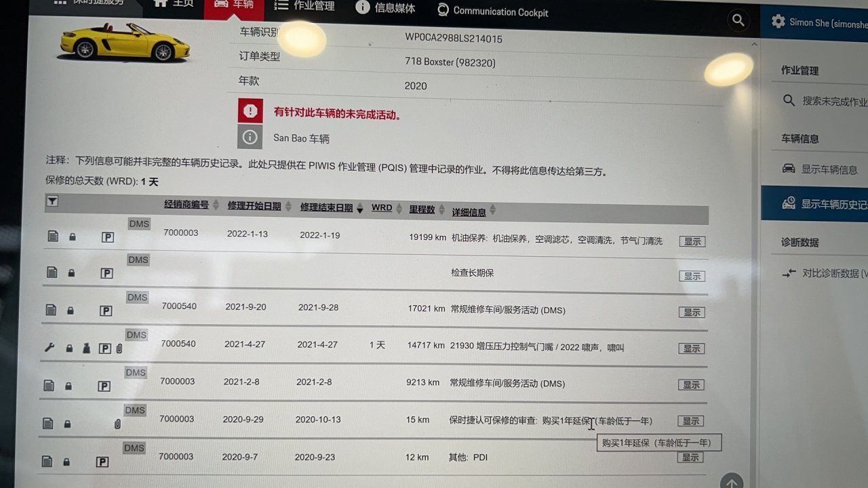Open 显示车辆信息 in the sidebar

click(x=821, y=169)
